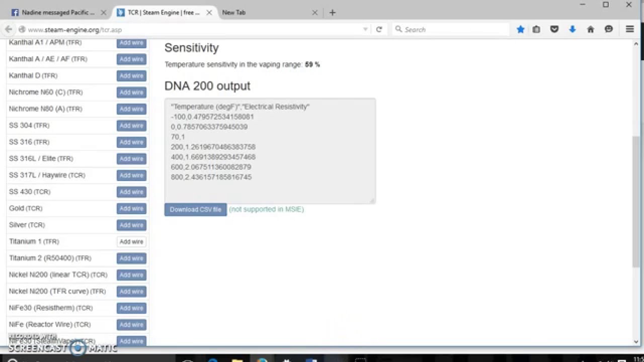Click the browser Search box
This screenshot has height=362, width=644.
point(450,30)
